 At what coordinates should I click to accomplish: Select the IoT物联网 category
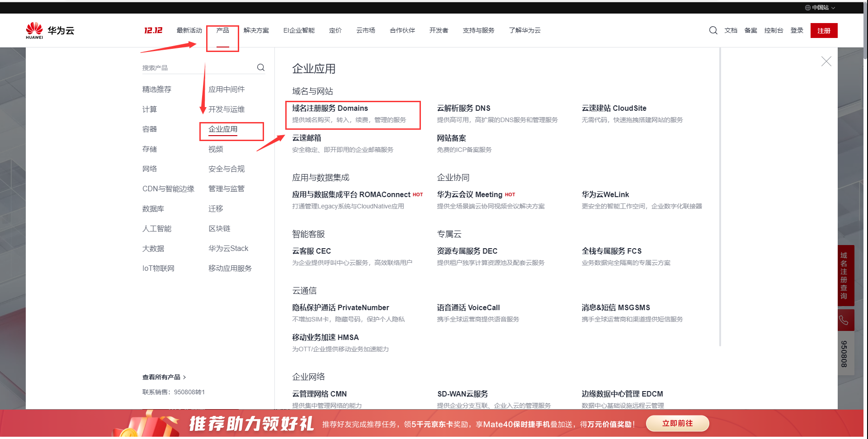(x=158, y=269)
